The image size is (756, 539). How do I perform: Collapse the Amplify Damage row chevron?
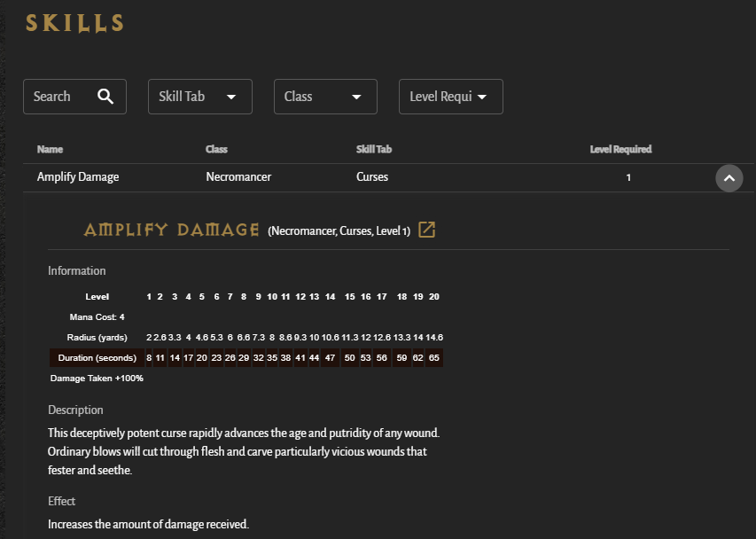729,178
